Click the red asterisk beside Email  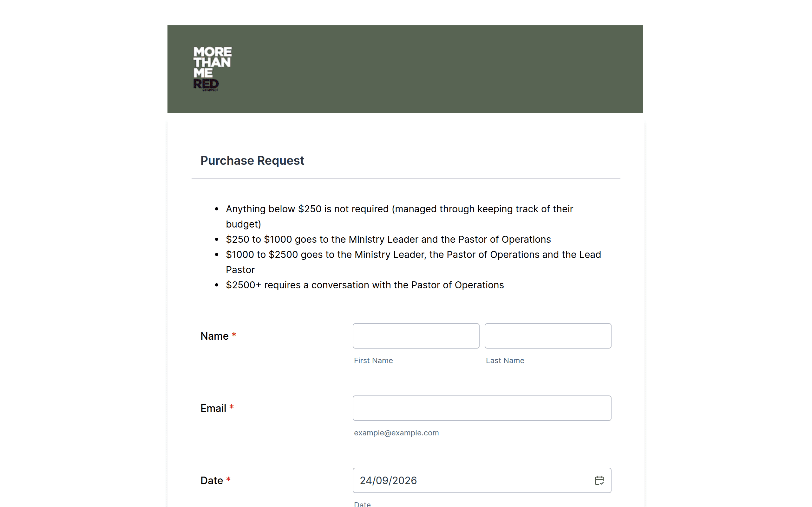point(232,407)
